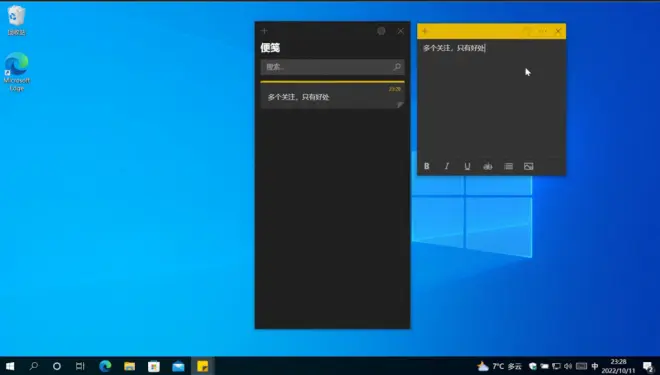Screen dimensions: 660x375
Task: Open the clock showing 23:28 2022/10/11
Action: pyautogui.click(x=618, y=366)
